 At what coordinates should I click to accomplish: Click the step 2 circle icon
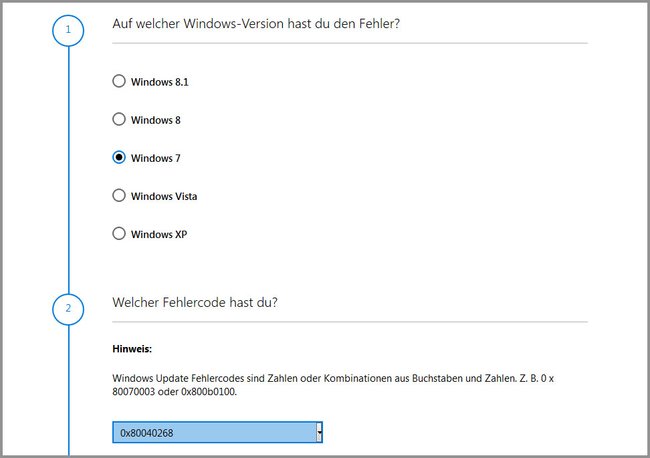coord(68,309)
